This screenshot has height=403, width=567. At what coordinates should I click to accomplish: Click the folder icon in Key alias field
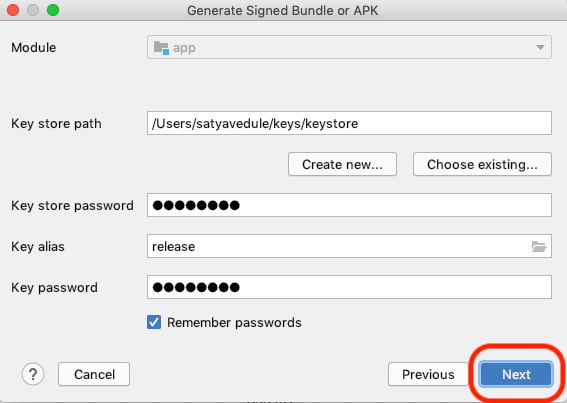pyautogui.click(x=539, y=246)
